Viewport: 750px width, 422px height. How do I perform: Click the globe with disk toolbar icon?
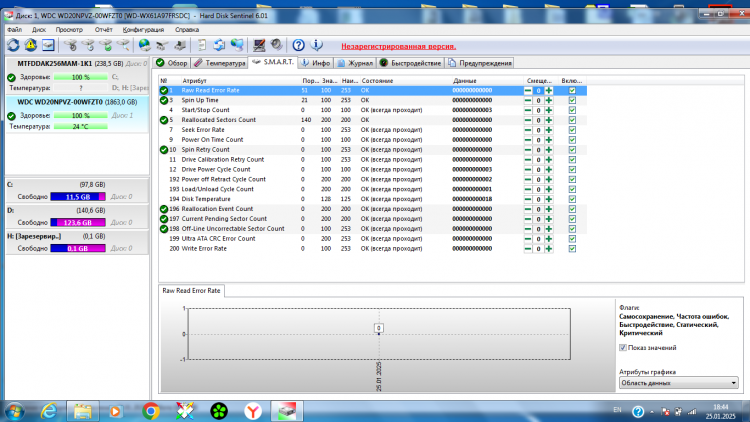coord(144,45)
